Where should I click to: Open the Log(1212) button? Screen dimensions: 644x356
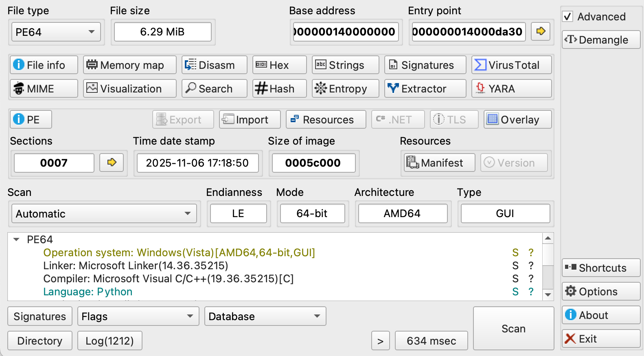[x=110, y=341]
